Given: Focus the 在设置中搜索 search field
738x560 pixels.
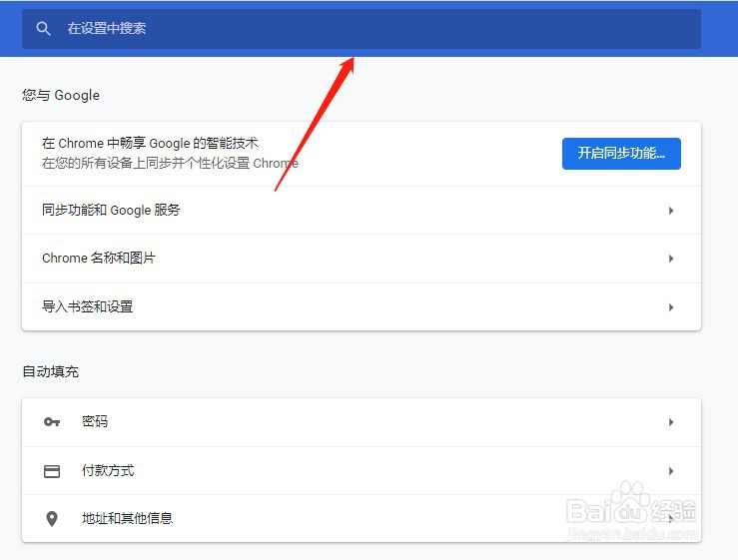Looking at the screenshot, I should point(362,29).
